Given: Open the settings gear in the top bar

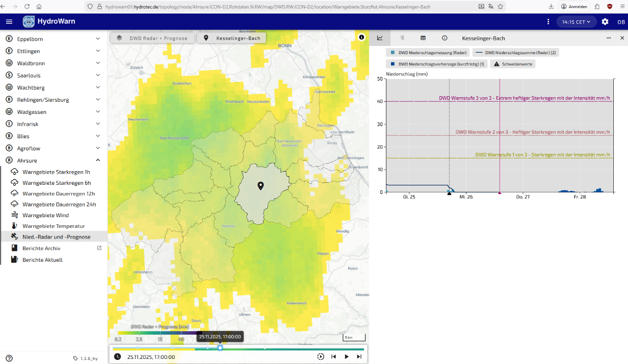Looking at the screenshot, I should [x=605, y=22].
